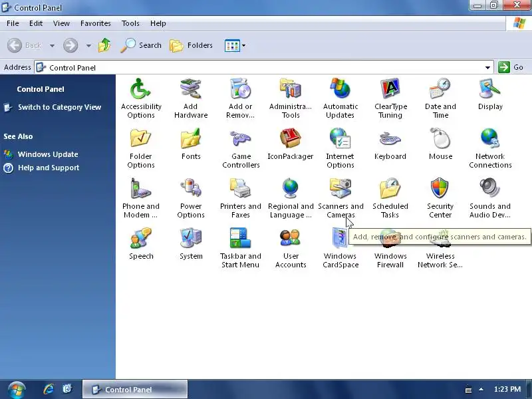Open the Tools menu
The image size is (532, 399).
click(130, 23)
